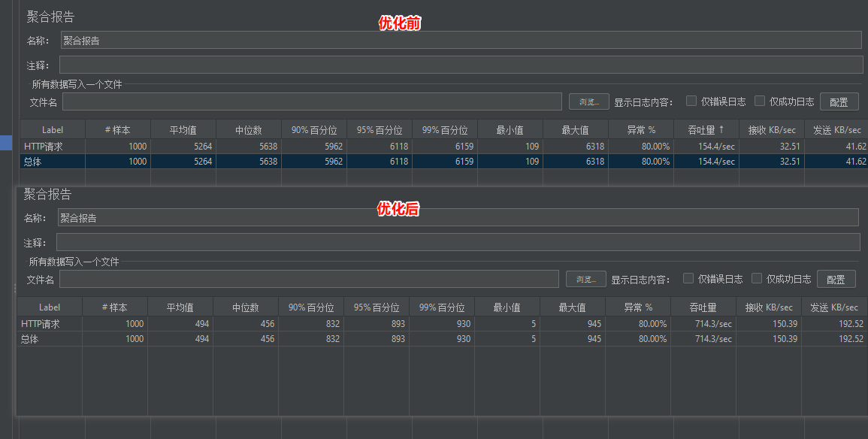
Task: Focus the 文件名 field in lower report panel
Action: tap(309, 279)
